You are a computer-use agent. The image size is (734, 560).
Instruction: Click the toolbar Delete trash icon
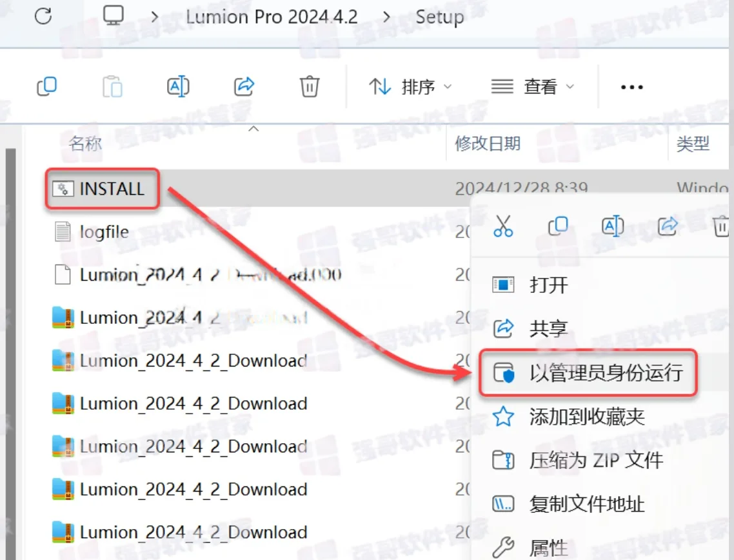point(310,86)
